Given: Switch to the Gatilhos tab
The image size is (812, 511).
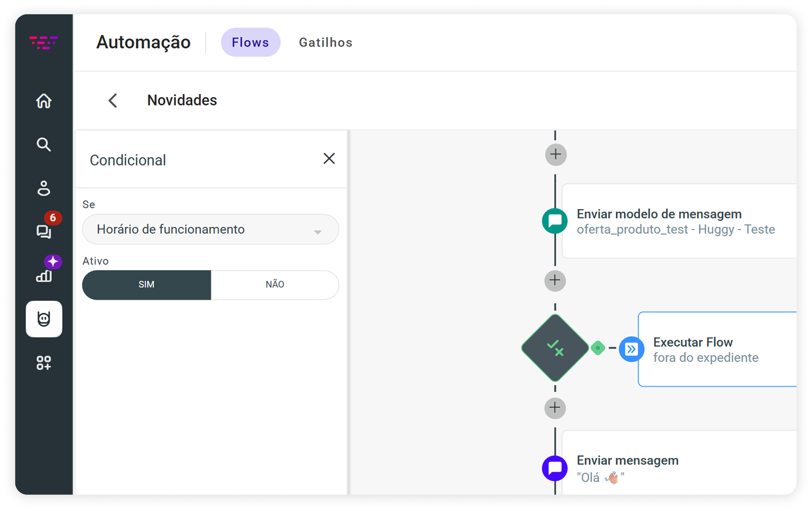Looking at the screenshot, I should [x=326, y=42].
